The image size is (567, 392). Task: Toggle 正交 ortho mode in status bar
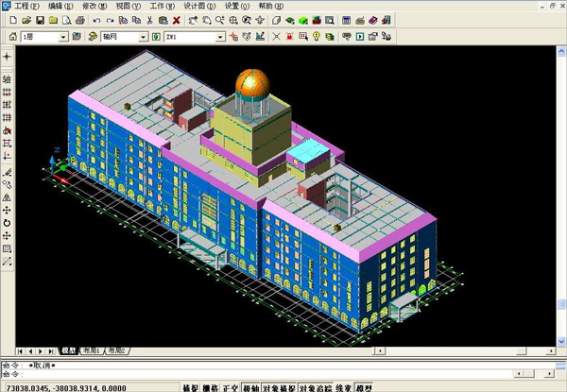(x=231, y=387)
